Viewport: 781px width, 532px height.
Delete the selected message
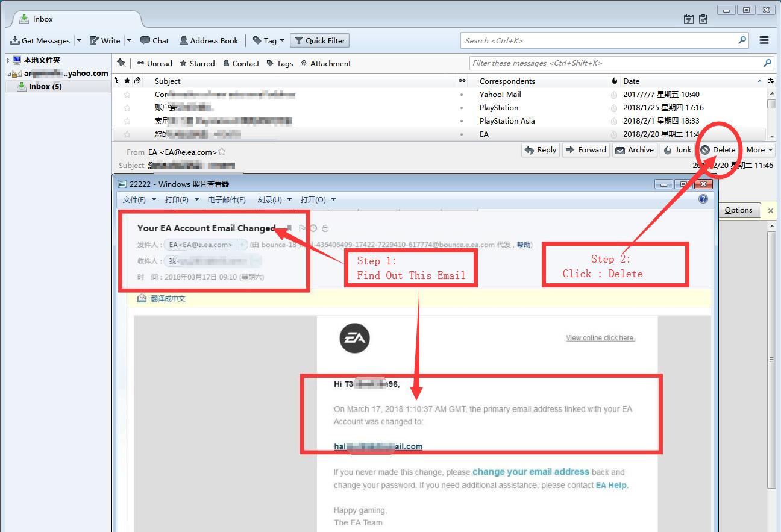[718, 150]
